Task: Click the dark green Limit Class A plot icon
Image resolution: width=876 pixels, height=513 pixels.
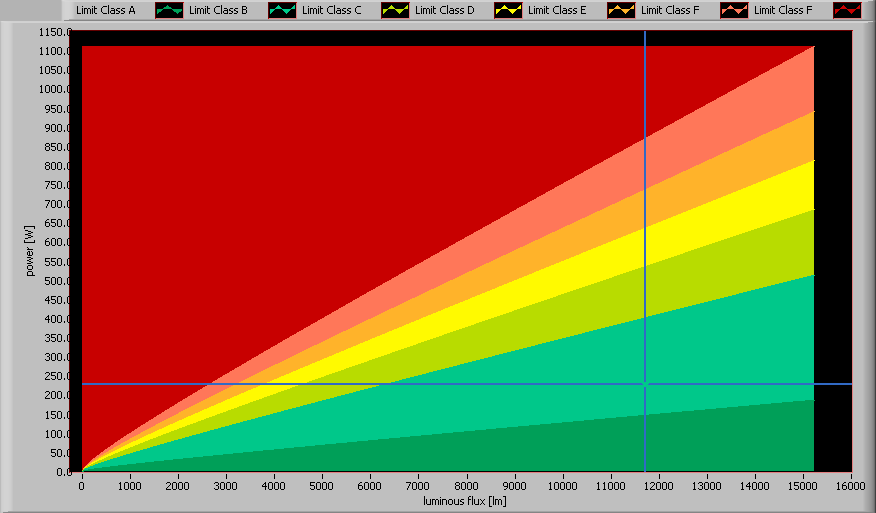Action: coord(169,10)
